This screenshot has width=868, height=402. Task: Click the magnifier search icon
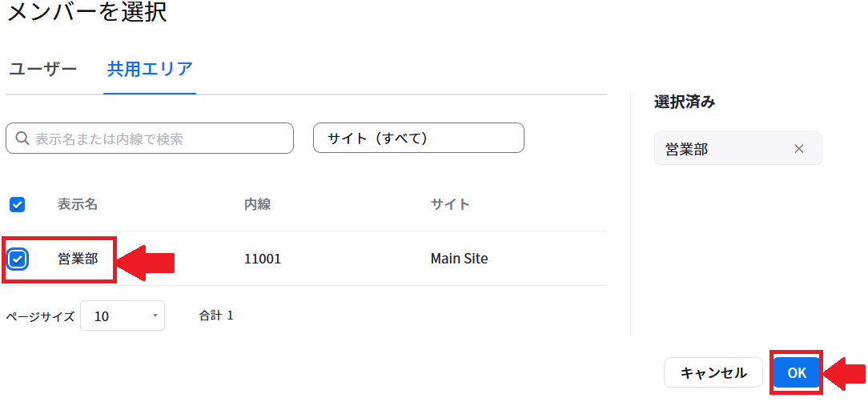pos(22,138)
